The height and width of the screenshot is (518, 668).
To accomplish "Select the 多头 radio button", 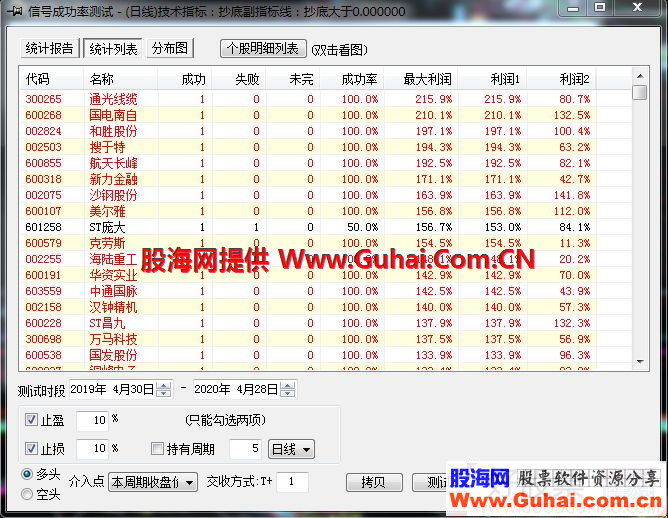I will pos(27,474).
